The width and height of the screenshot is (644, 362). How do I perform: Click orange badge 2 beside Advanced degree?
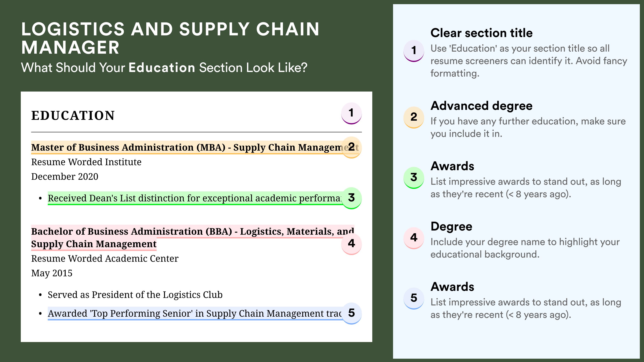pos(414,117)
